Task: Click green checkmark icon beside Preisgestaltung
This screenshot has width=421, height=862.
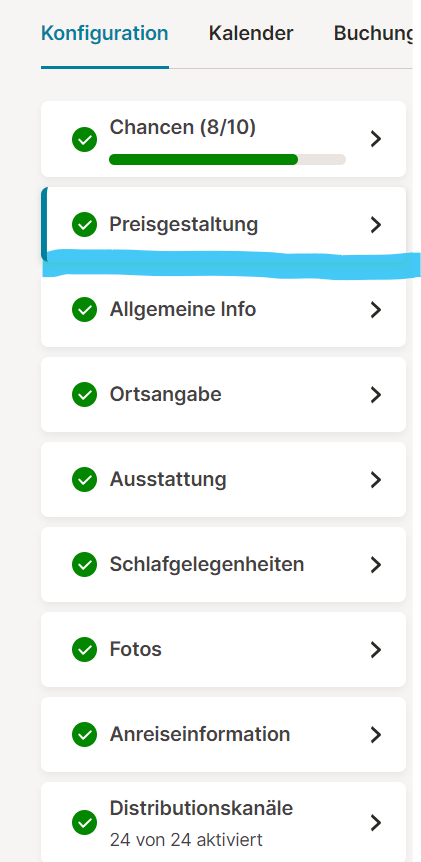Action: coord(85,224)
